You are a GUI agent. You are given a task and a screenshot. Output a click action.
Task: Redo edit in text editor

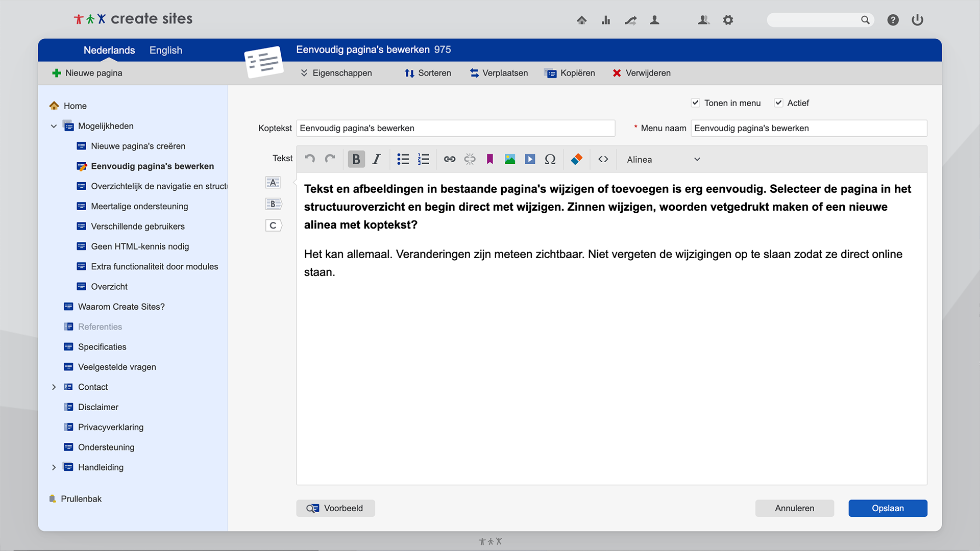pos(330,159)
